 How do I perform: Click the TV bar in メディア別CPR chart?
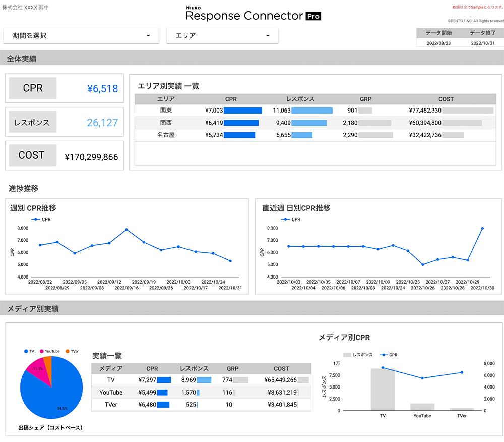click(x=383, y=389)
